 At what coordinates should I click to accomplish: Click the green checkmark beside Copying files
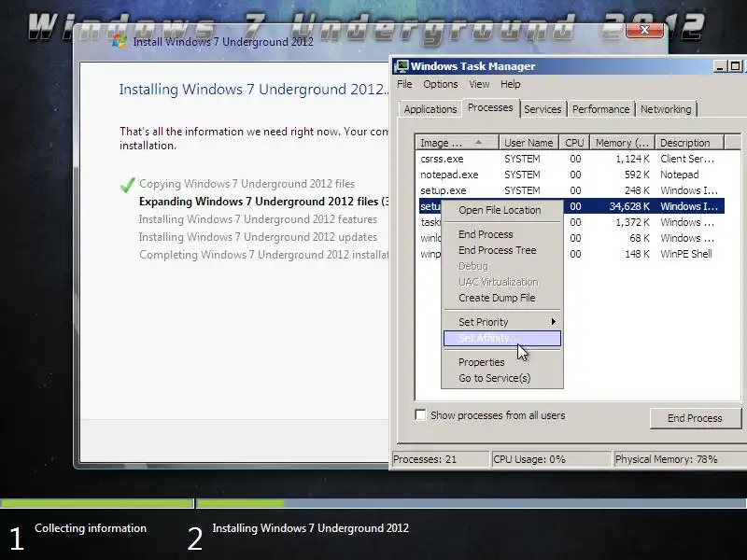[x=128, y=184]
